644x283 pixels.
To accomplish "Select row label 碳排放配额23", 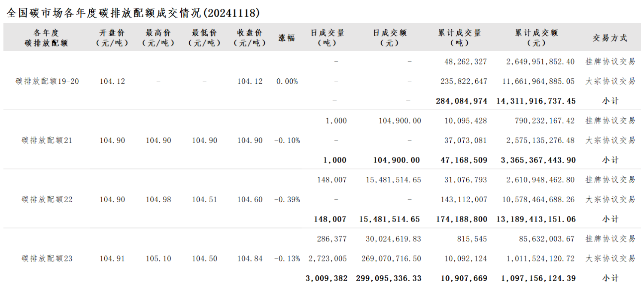I will point(47,258).
